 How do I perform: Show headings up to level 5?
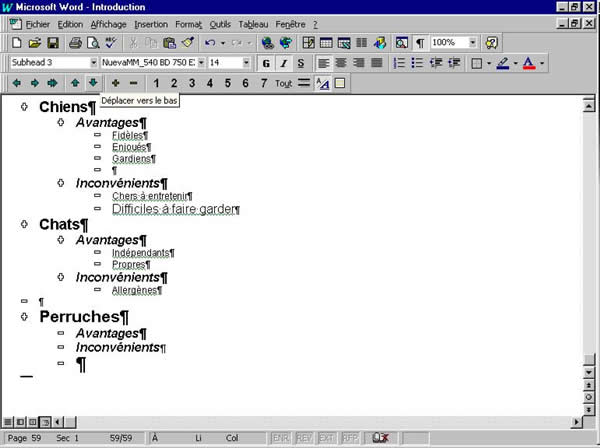click(228, 83)
